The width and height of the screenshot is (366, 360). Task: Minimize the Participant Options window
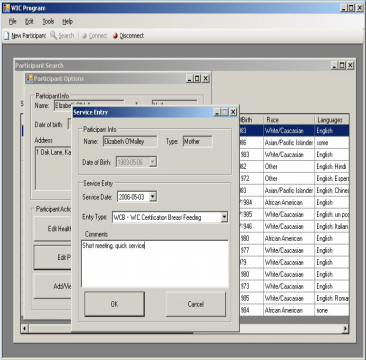(190, 79)
